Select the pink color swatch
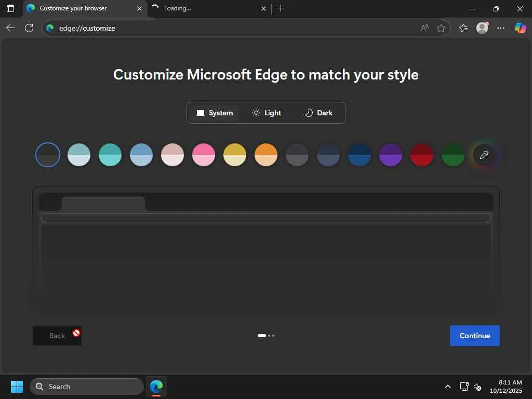This screenshot has height=399, width=532. pos(204,155)
